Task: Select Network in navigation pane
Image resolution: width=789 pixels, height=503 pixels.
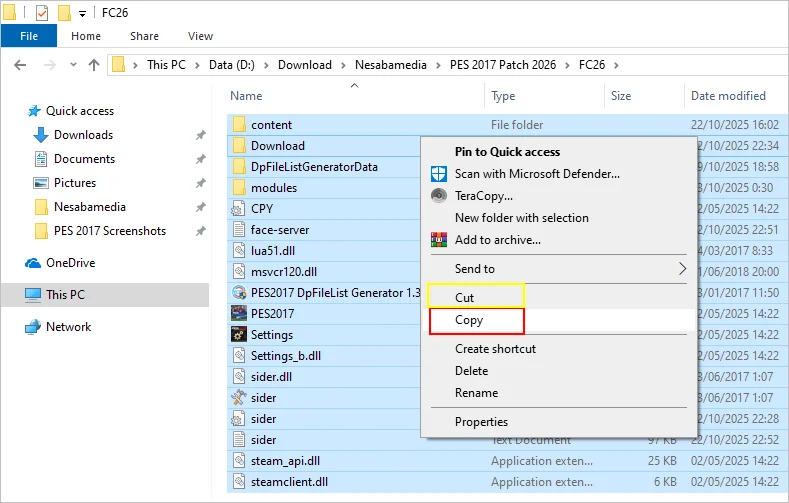Action: click(68, 327)
